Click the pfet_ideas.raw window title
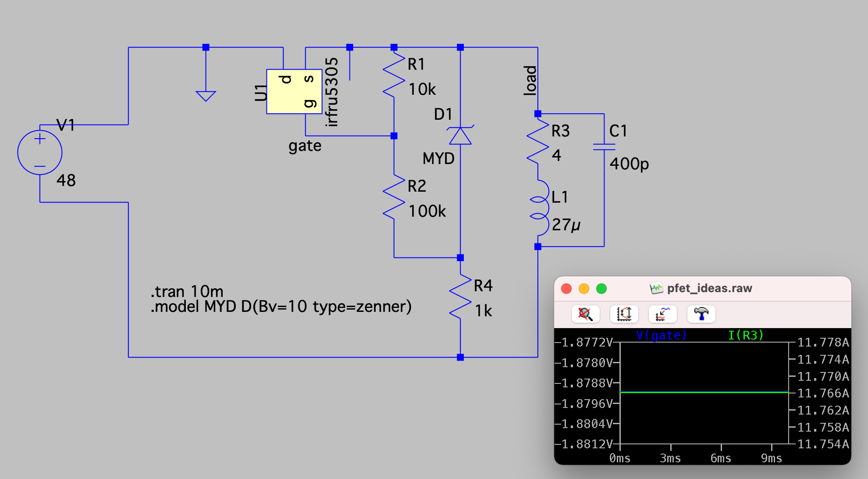The image size is (868, 479). (709, 288)
